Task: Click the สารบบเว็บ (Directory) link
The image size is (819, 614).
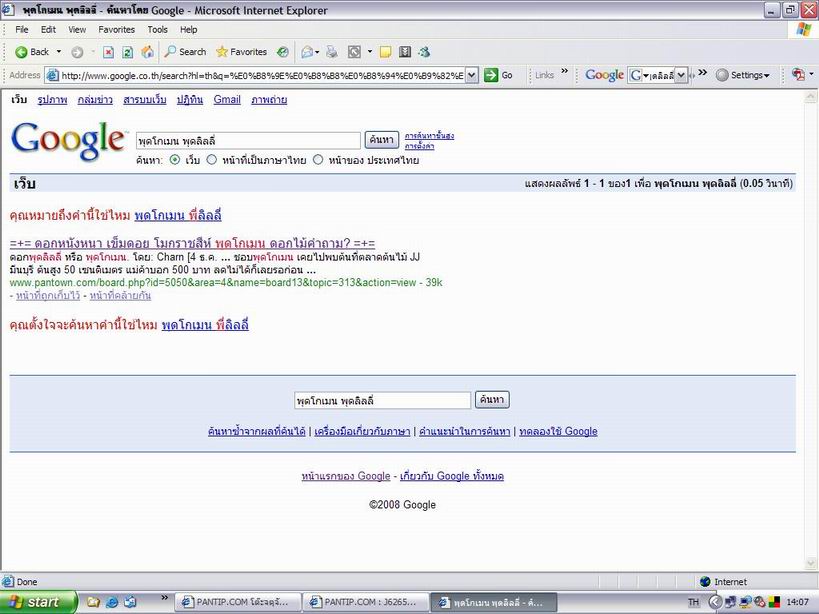Action: (x=145, y=99)
